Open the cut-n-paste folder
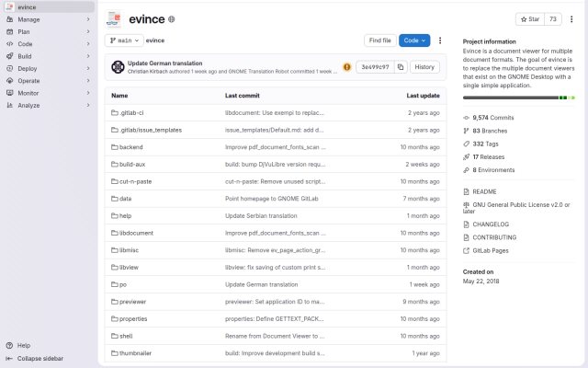This screenshot has width=588, height=368. 135,181
